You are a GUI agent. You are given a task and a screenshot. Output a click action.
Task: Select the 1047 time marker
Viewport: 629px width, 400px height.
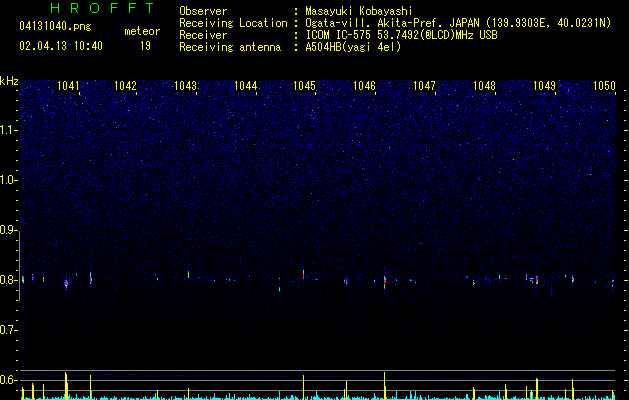[424, 86]
